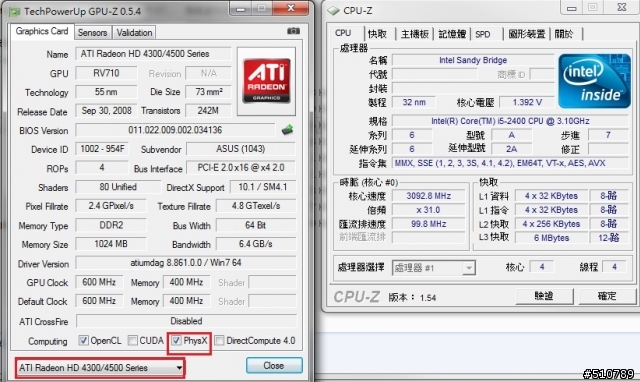Screen dimensions: 640x382
Task: Click the 6.4 GB/s Bandwidth value
Action: [x=256, y=244]
